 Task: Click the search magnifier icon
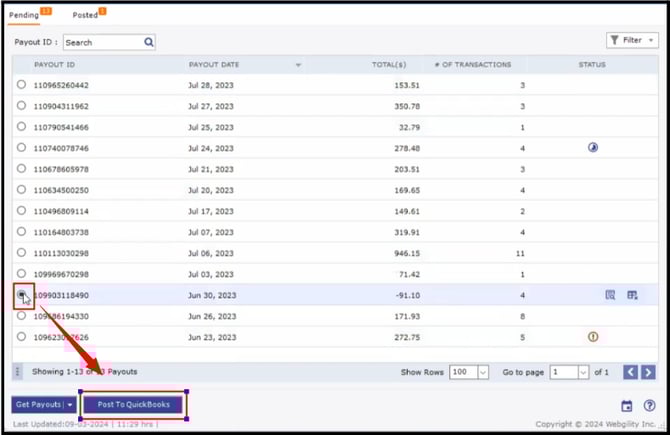[x=149, y=42]
